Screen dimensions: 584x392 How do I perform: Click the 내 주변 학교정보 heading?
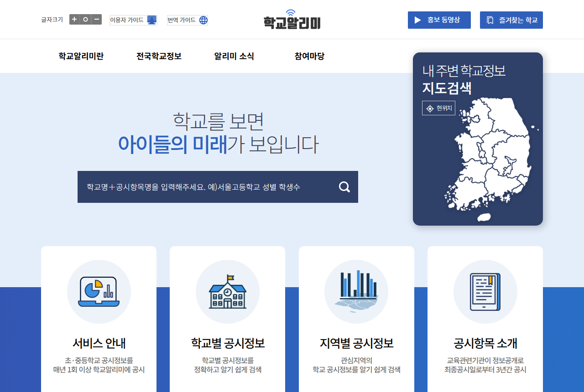[464, 71]
